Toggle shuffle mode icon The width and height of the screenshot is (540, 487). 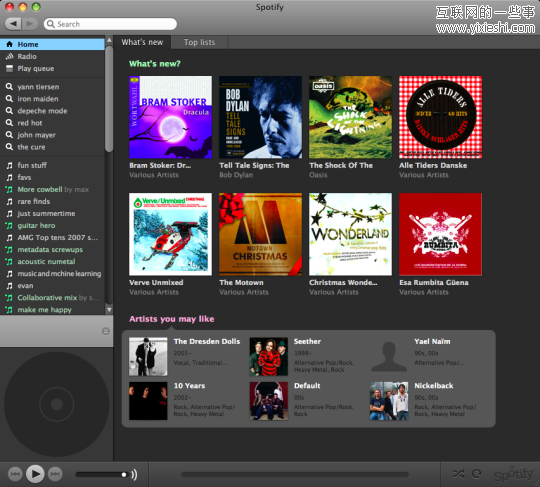pos(458,474)
